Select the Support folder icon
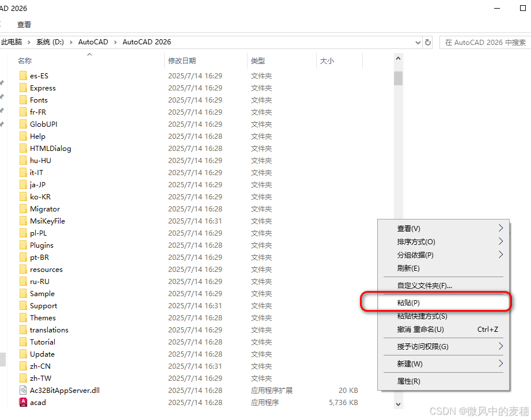The width and height of the screenshot is (531, 420). click(23, 305)
